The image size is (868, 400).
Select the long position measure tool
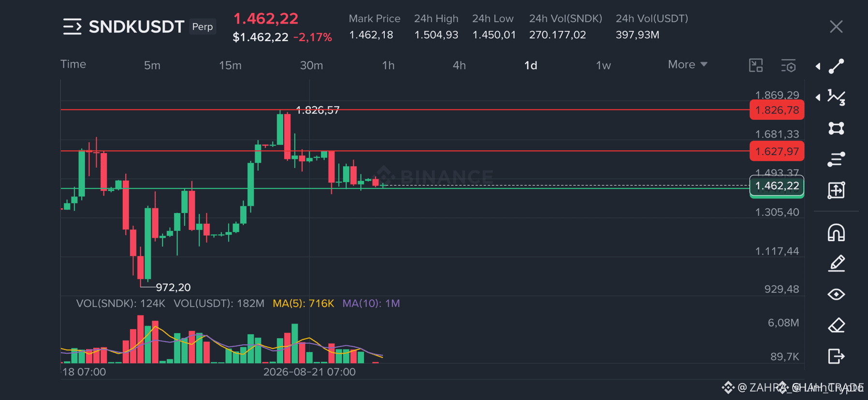(836, 190)
